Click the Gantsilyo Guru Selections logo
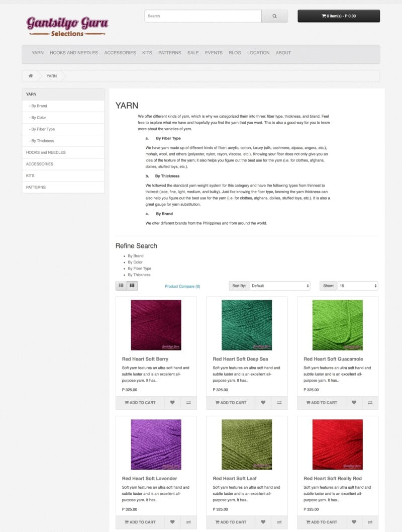 (x=67, y=26)
